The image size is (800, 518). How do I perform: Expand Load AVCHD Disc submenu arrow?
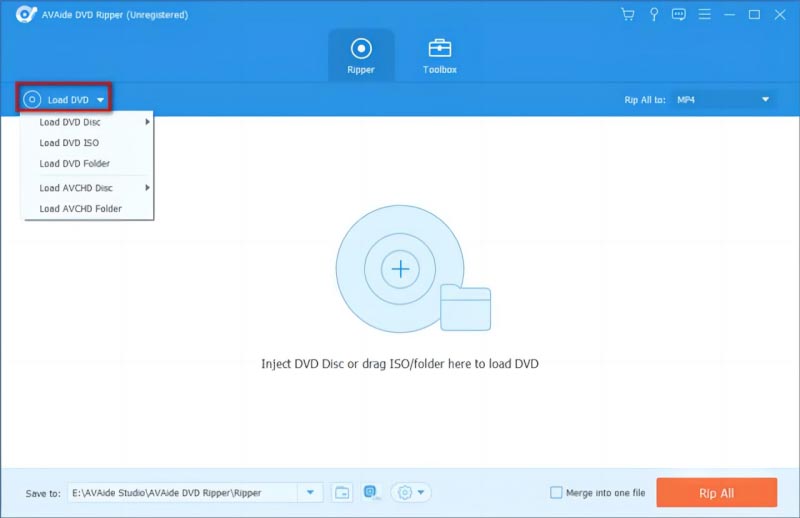147,188
